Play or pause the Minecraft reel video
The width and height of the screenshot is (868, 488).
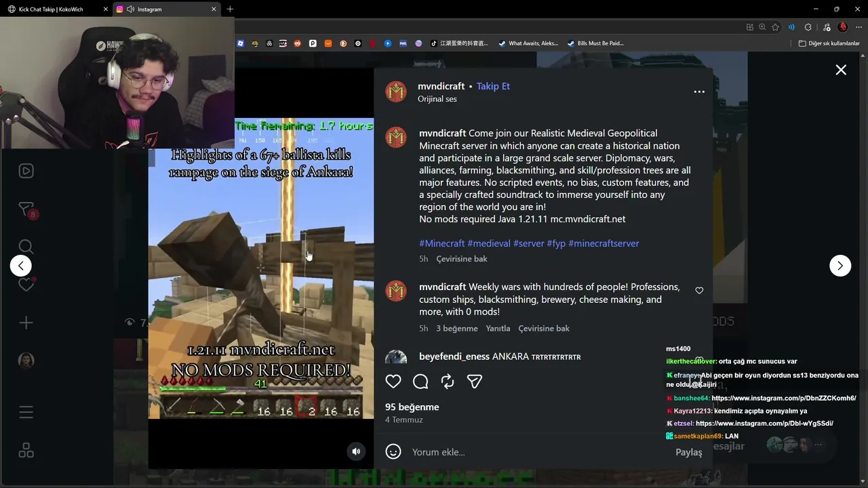tap(261, 268)
